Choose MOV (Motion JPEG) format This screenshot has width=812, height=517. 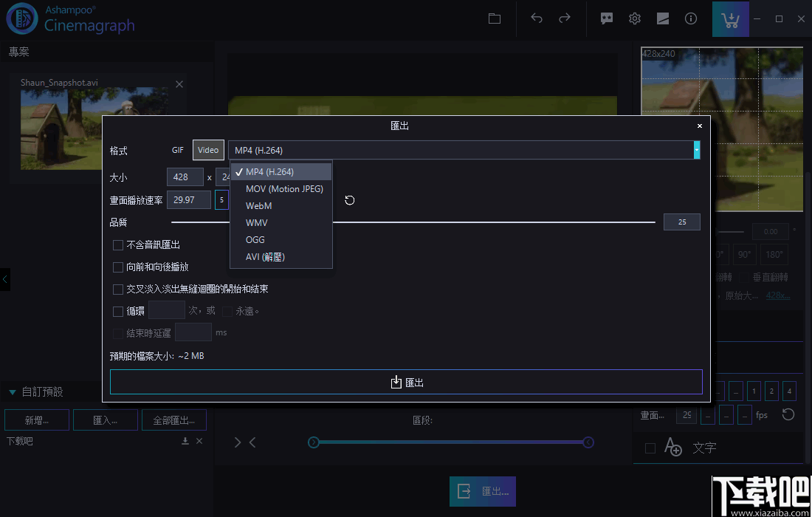coord(283,188)
